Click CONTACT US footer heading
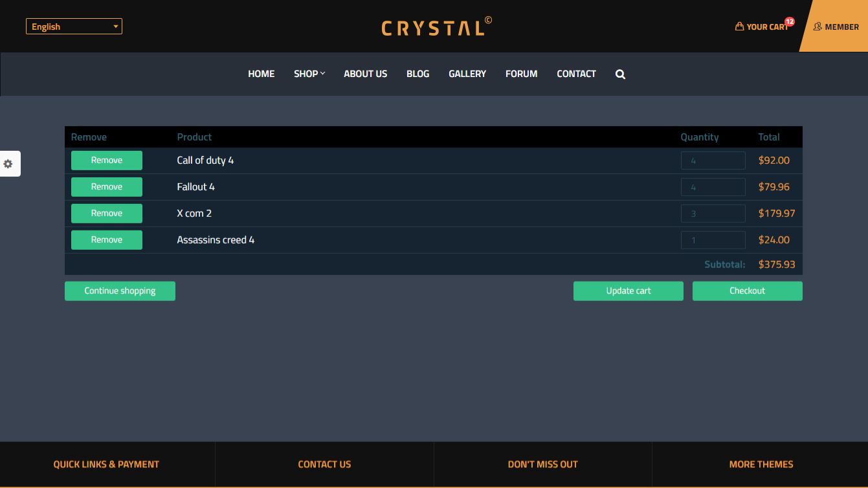This screenshot has height=488, width=868. click(x=324, y=464)
